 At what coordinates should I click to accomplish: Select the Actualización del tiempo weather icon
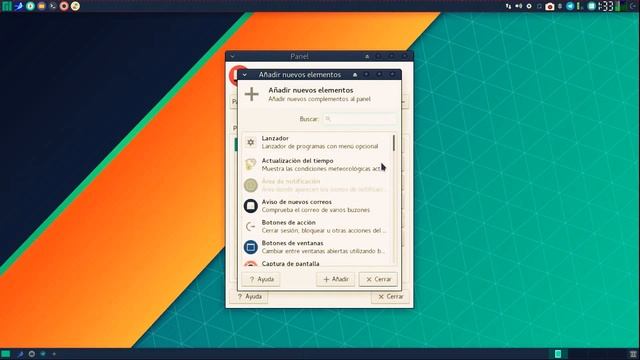coord(251,164)
